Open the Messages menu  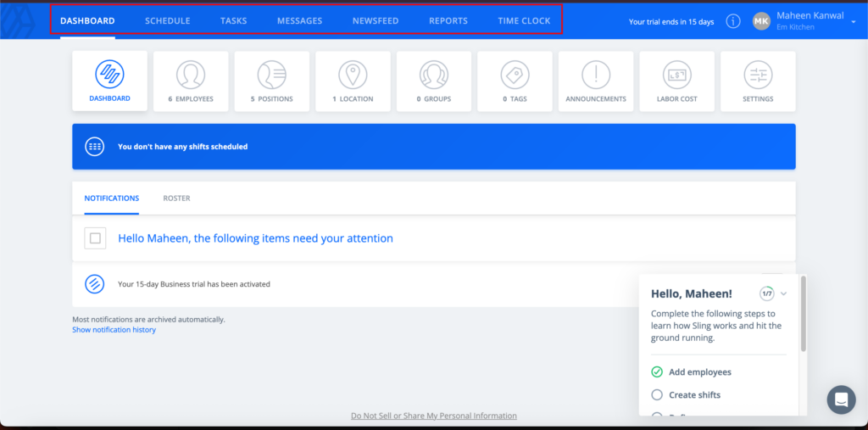(299, 21)
